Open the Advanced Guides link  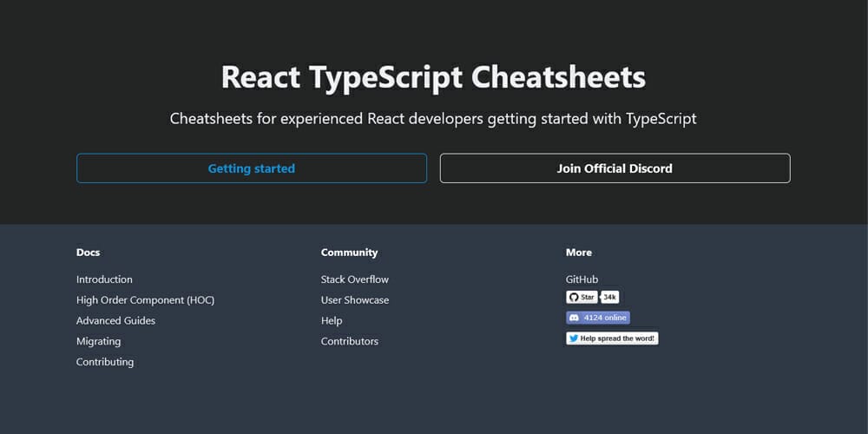click(115, 320)
